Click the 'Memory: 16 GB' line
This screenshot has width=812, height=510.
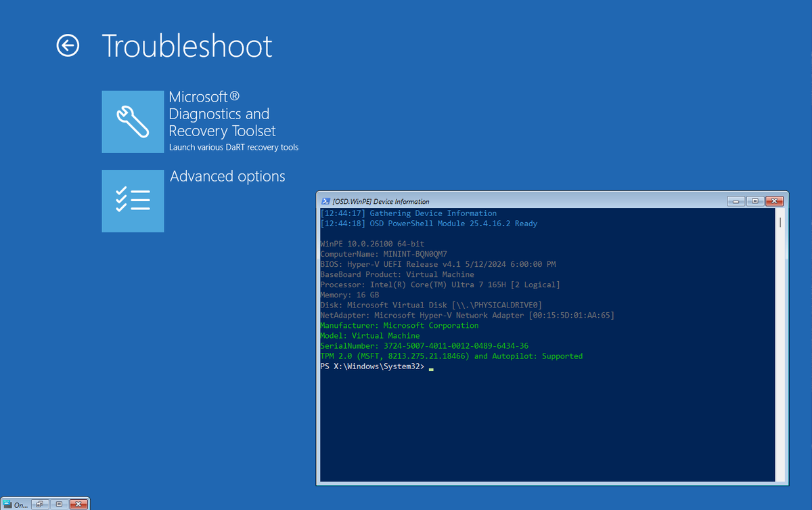point(350,295)
